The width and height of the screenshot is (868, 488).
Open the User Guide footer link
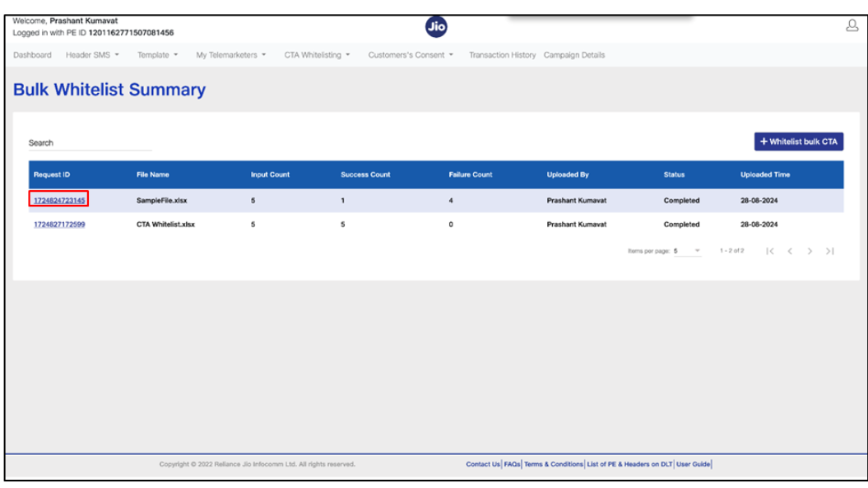pyautogui.click(x=693, y=464)
